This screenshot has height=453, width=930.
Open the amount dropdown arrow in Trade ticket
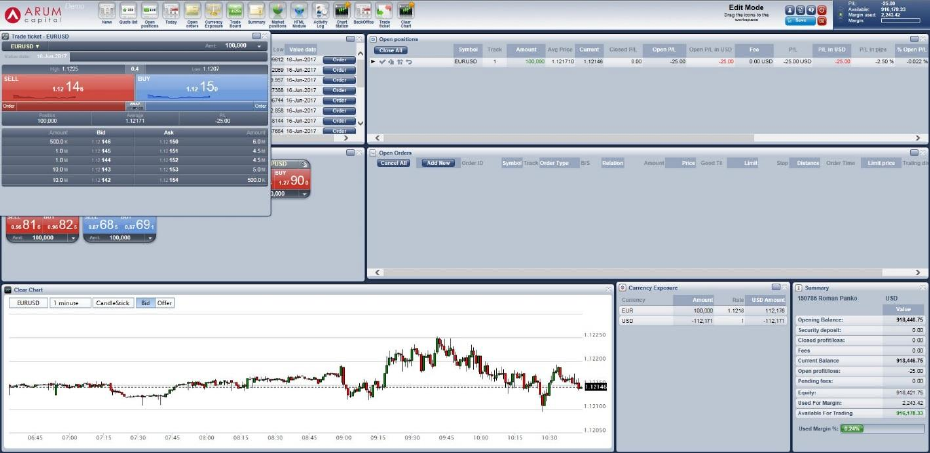pyautogui.click(x=259, y=46)
